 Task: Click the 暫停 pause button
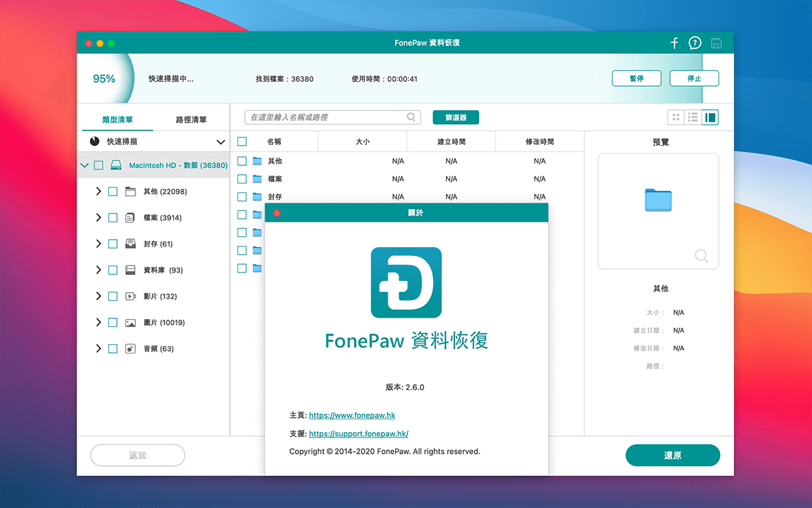tap(637, 79)
